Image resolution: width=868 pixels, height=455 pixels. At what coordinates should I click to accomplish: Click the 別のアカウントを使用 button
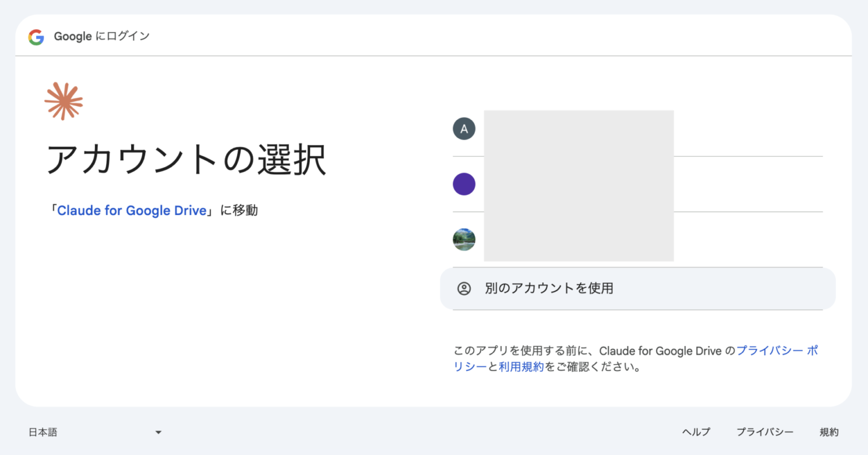[x=549, y=288]
